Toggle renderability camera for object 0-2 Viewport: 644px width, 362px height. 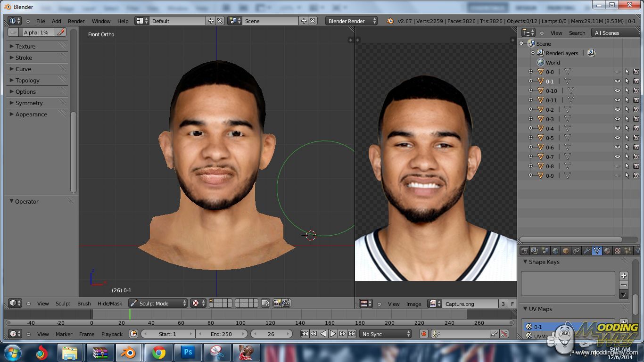tap(636, 109)
